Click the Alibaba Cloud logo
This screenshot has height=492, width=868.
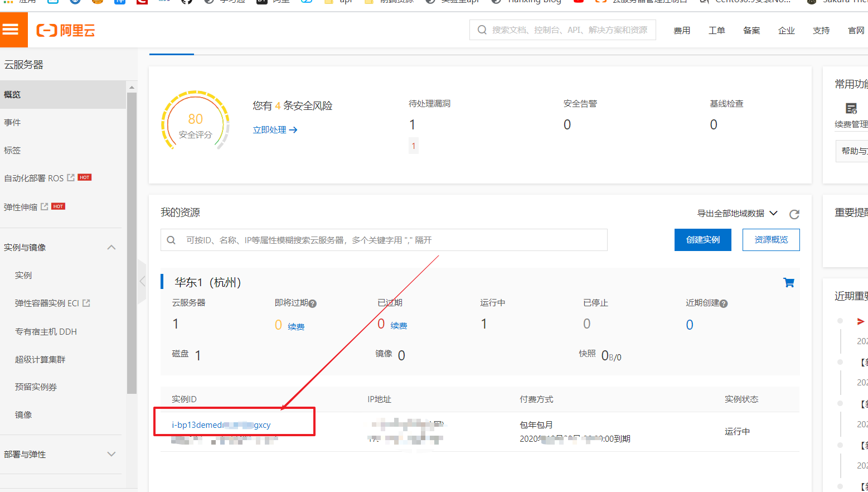pyautogui.click(x=65, y=30)
